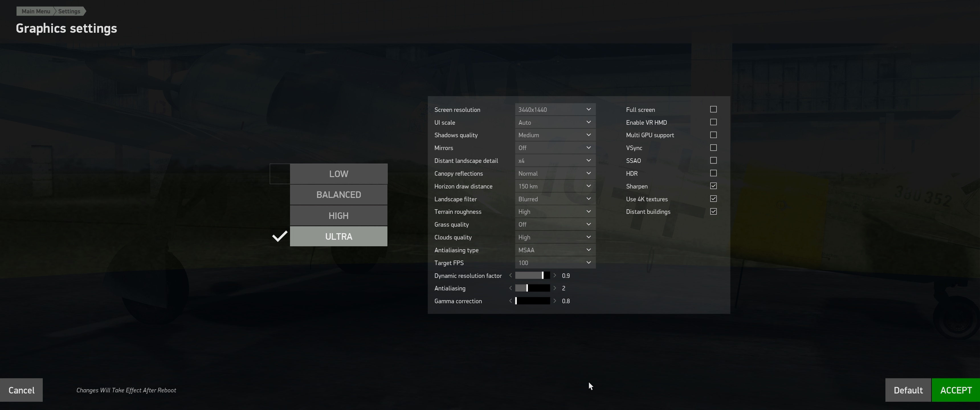Click the right arrow of Dynamic resolution factor
The image size is (980, 410).
pos(555,275)
